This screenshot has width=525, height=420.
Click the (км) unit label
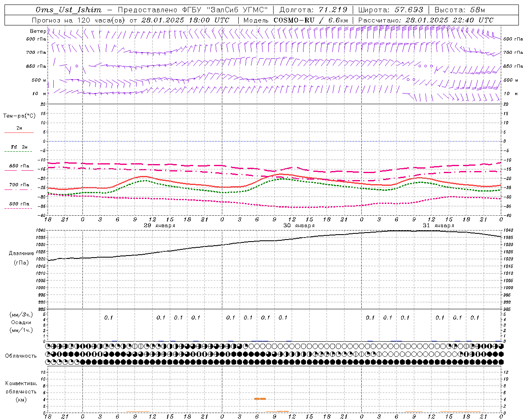21,399
